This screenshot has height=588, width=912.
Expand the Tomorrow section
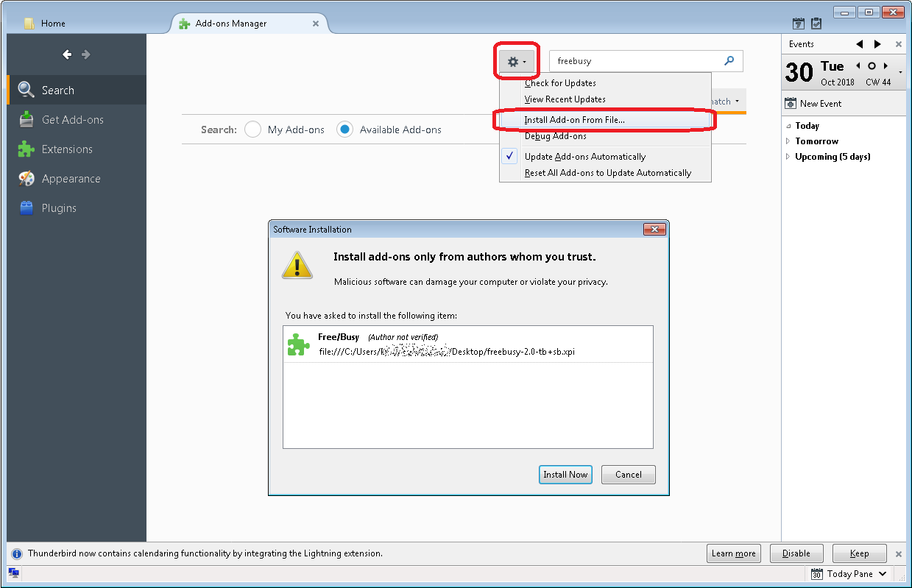click(788, 141)
